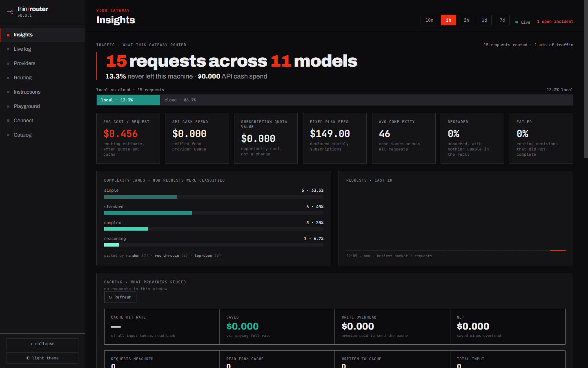Open the Insights sidebar item

[42, 35]
